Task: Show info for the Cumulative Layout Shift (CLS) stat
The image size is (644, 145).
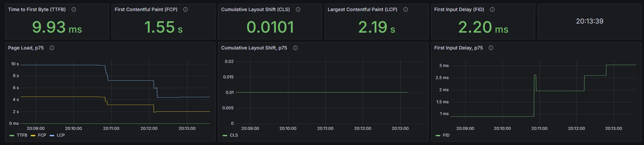Action: pyautogui.click(x=298, y=9)
